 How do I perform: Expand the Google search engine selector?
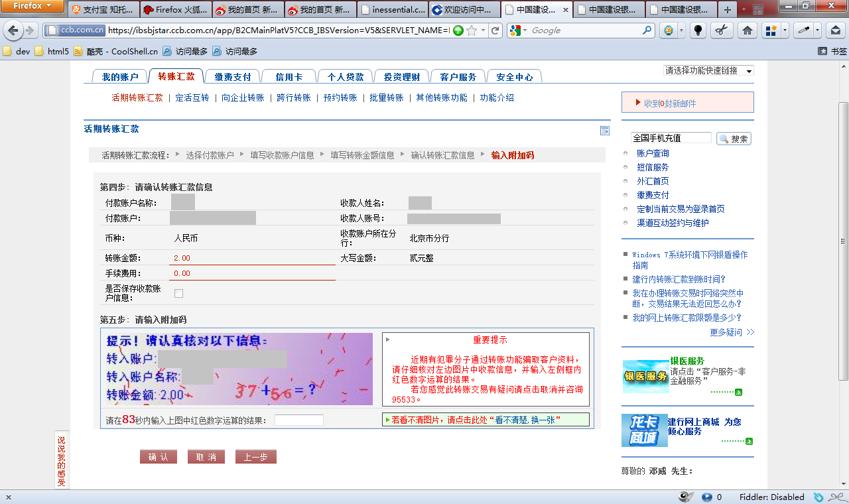point(518,31)
